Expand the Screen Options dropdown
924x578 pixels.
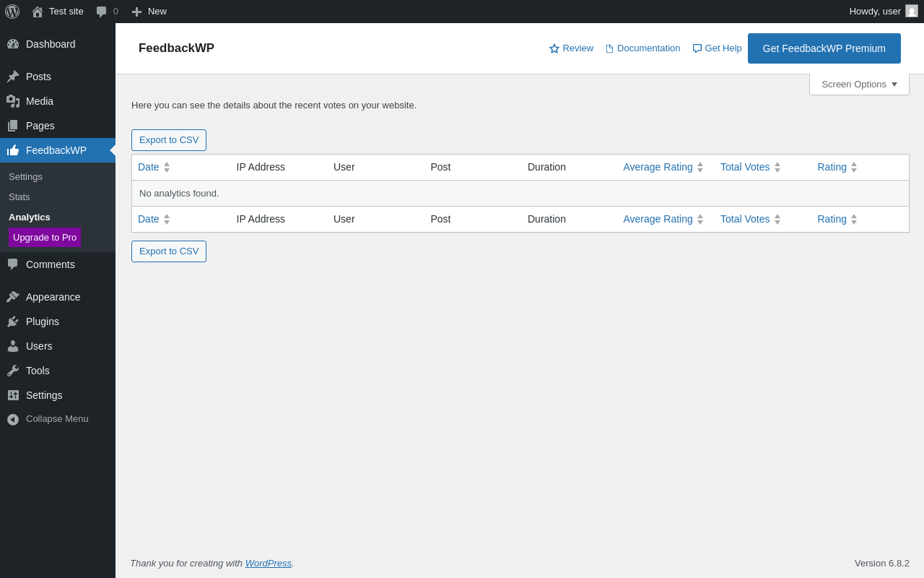click(859, 84)
